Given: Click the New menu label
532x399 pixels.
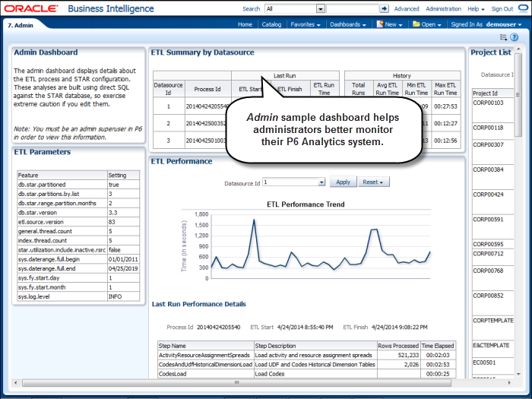Looking at the screenshot, I should tap(391, 24).
